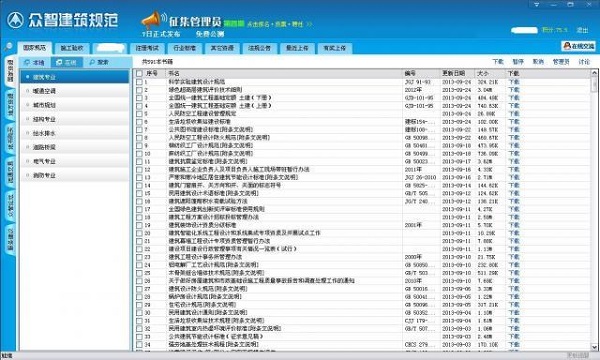This screenshot has width=600, height=360.
Task: Click 暂停 pause in the list toolbar
Action: 518,62
